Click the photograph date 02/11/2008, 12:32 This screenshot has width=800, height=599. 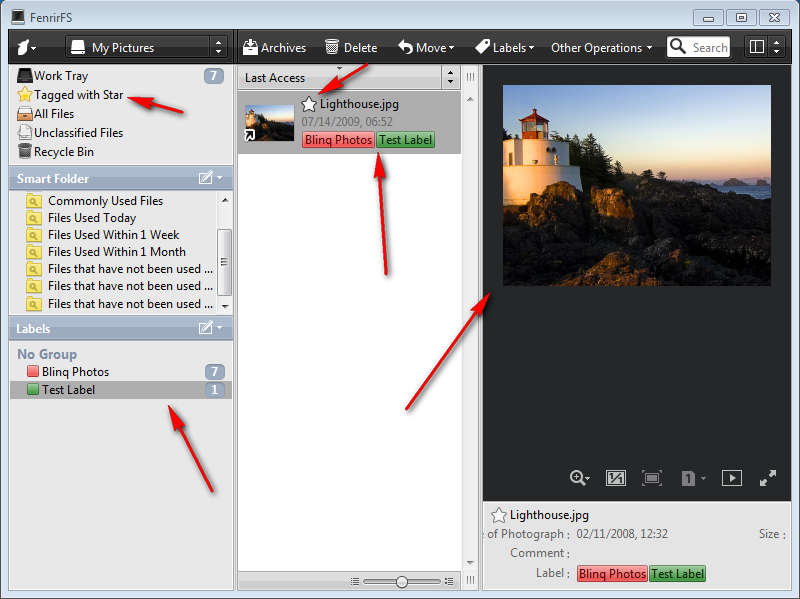pos(622,534)
